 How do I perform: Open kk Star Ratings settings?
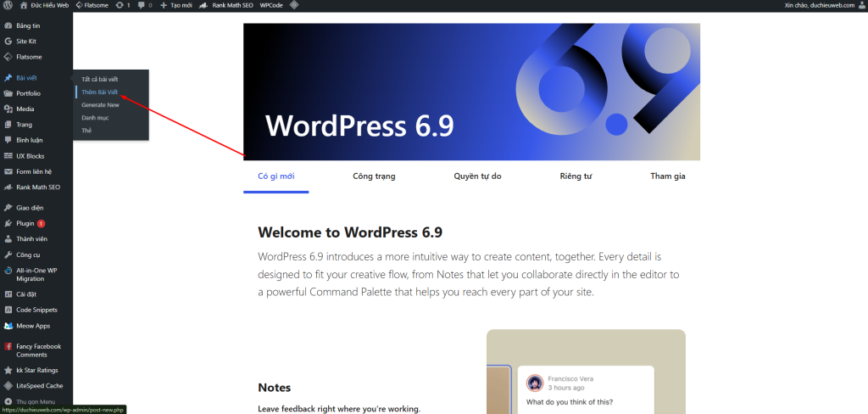(x=36, y=370)
